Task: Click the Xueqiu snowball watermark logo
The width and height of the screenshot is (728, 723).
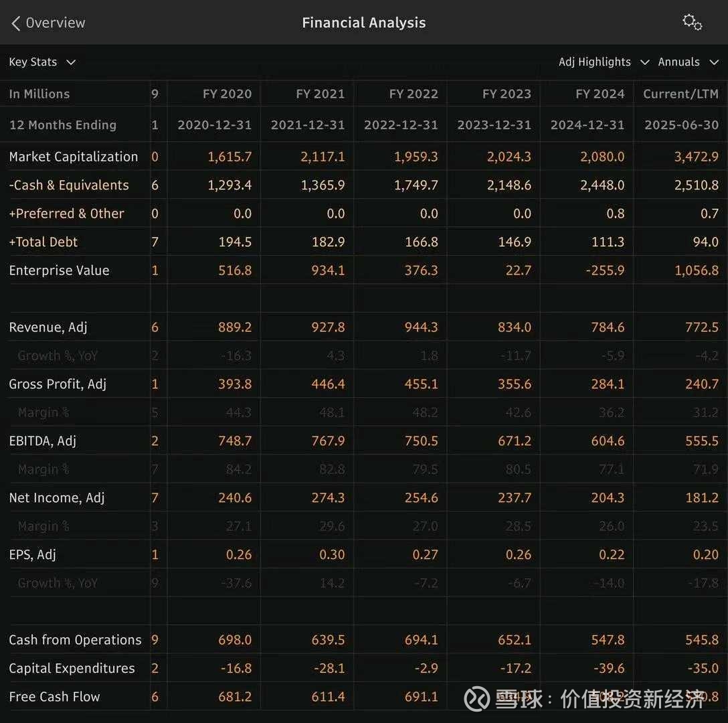Action: 477,698
